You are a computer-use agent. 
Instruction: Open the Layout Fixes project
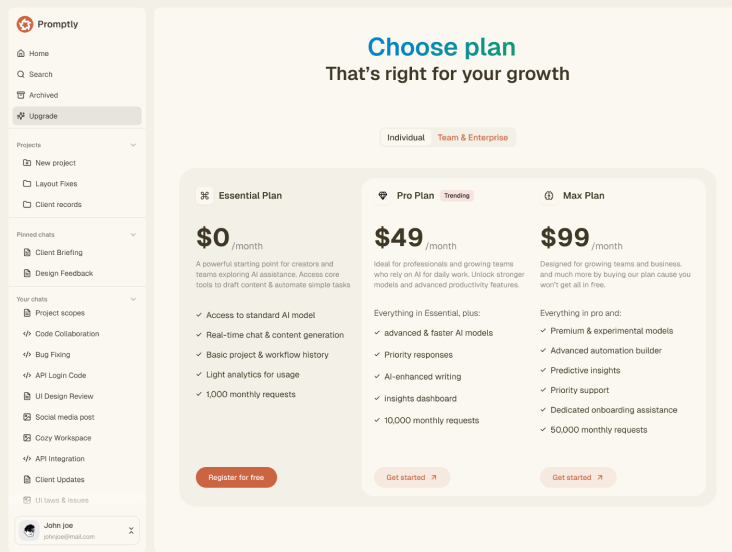[x=56, y=184]
